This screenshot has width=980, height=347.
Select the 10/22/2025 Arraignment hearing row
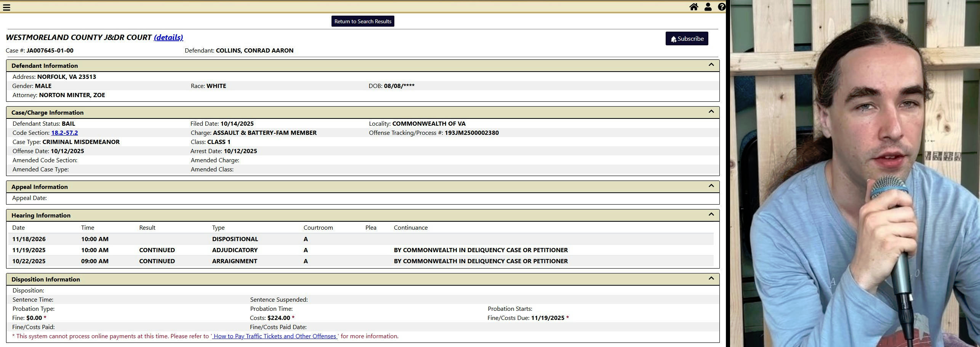tap(235, 261)
